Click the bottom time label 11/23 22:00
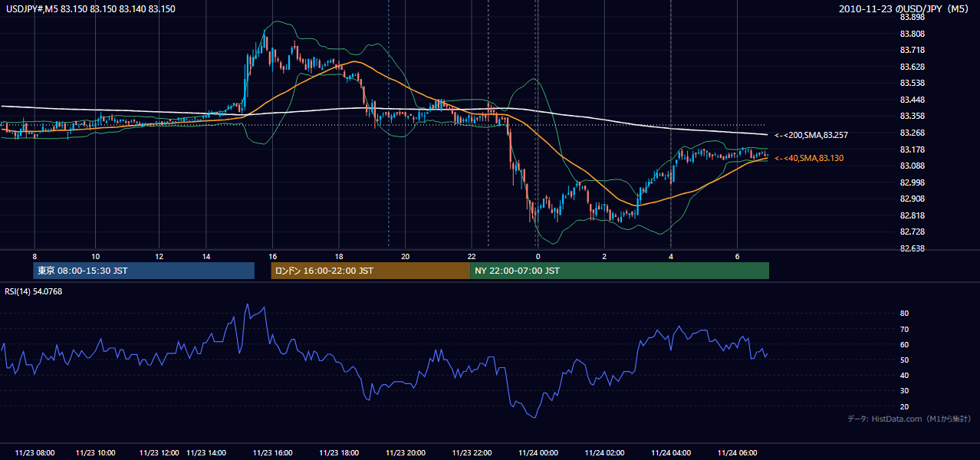Screen dimensions: 980x460 point(472,452)
